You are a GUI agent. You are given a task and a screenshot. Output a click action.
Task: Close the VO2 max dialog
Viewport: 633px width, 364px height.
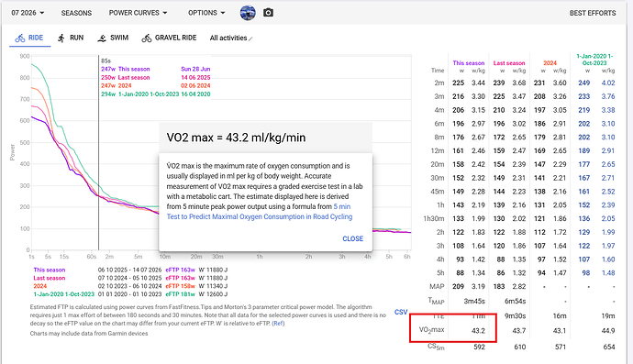tap(353, 238)
